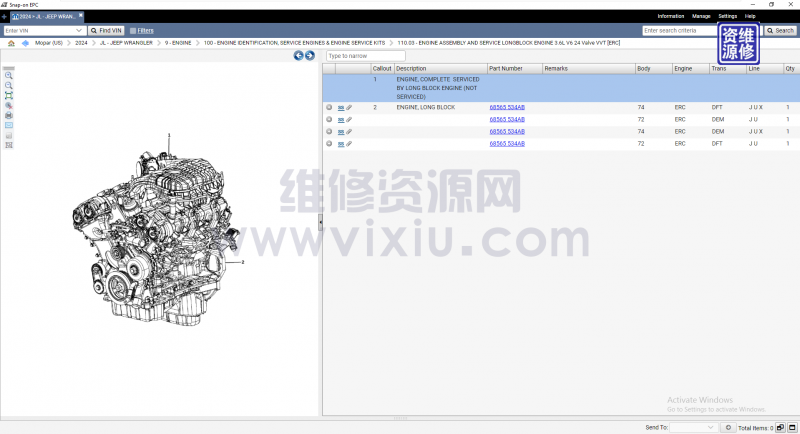Screen dimensions: 800x434
Task: Select radio button for 74 ERC DEM row
Action: (329, 132)
